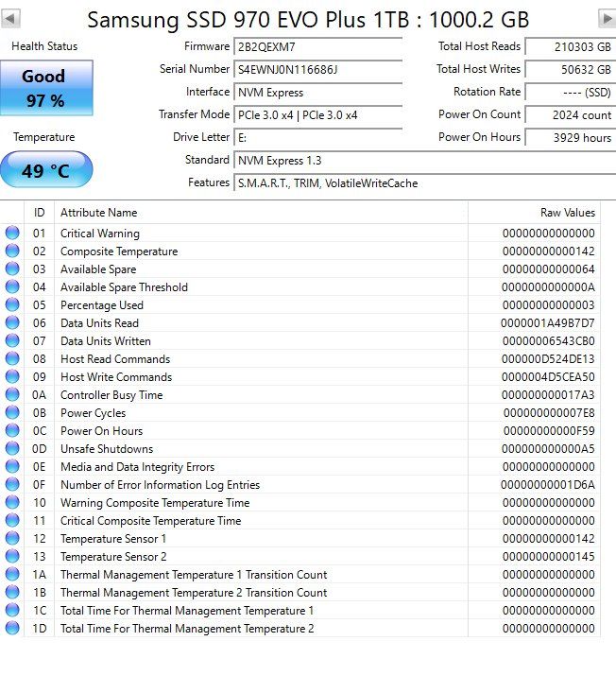Click status icon for Warning Composite Temperature Time
Screen dimensions: 616x676
click(12, 502)
